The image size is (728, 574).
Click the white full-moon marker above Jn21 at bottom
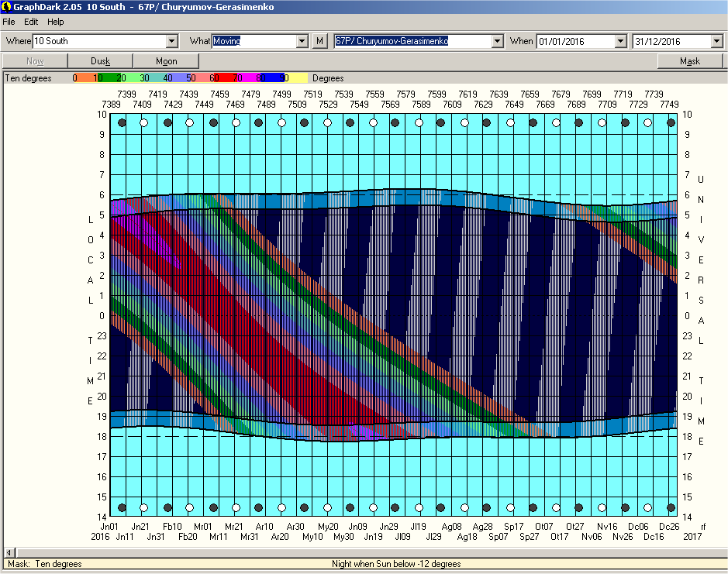click(x=144, y=508)
